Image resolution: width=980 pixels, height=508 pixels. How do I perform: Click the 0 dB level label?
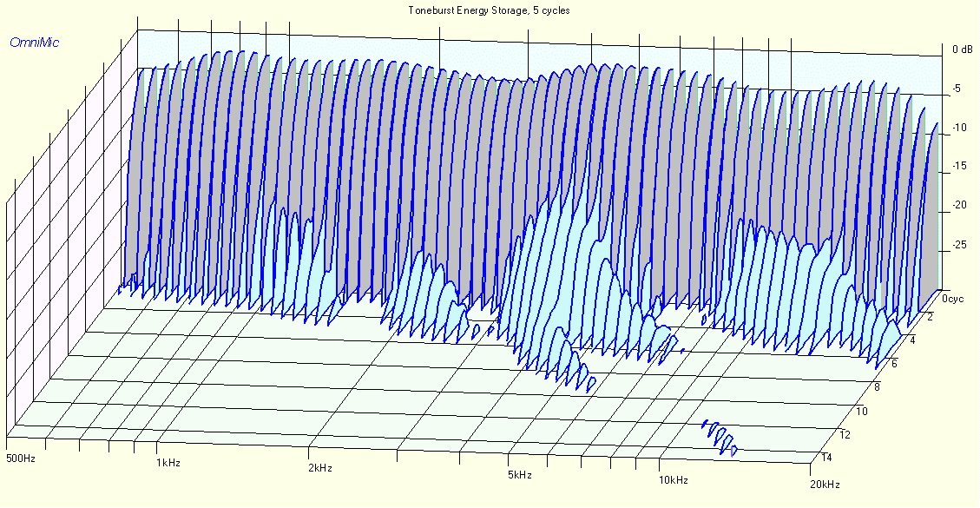pos(962,49)
